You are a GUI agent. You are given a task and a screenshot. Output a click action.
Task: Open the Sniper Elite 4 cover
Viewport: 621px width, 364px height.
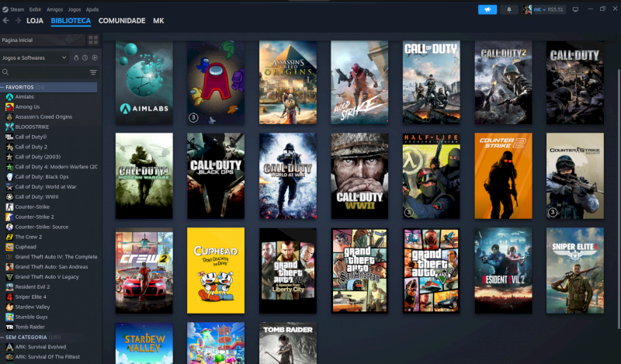(575, 271)
